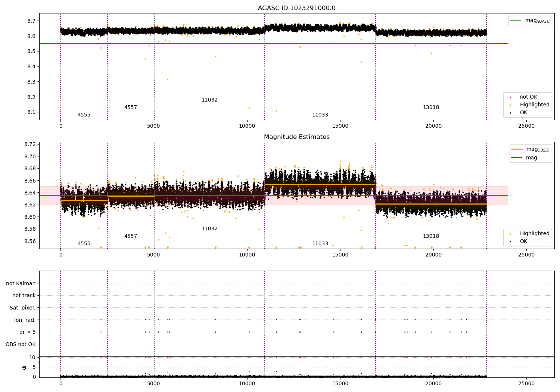Click the 10000 x-axis tick of the bottom plot
560x392 pixels.
coord(247,383)
